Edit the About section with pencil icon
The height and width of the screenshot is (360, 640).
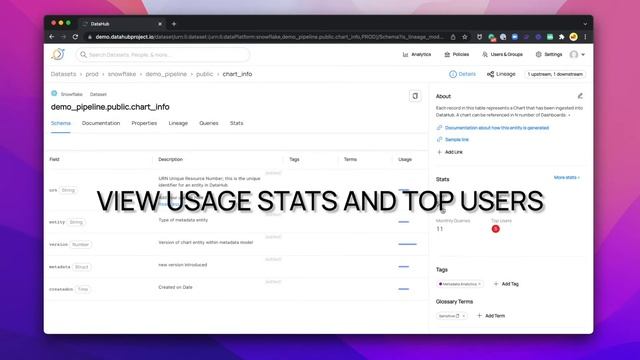pyautogui.click(x=580, y=96)
